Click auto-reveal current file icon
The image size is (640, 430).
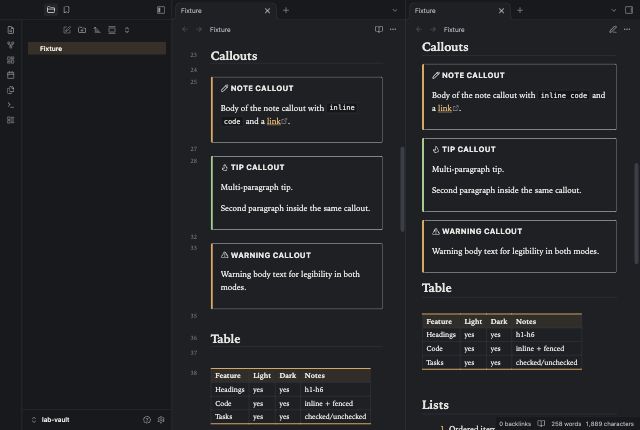[112, 30]
